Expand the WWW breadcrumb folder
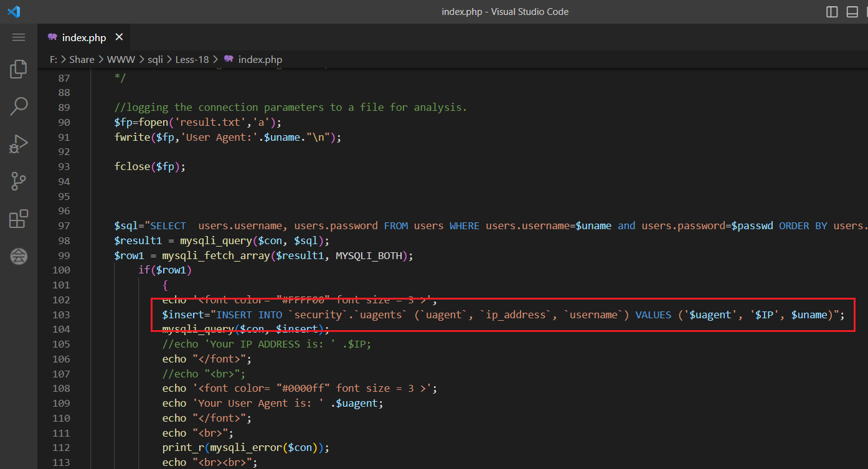The image size is (868, 469). 121,60
